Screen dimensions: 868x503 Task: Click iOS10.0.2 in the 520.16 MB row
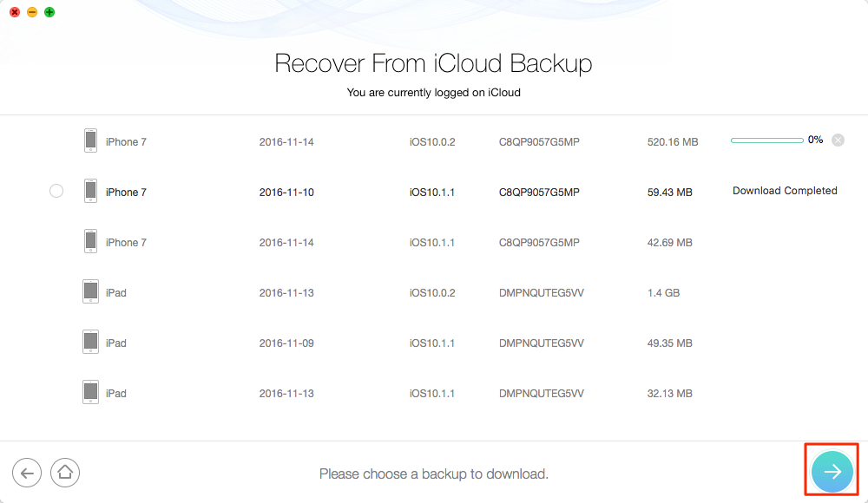click(x=432, y=142)
